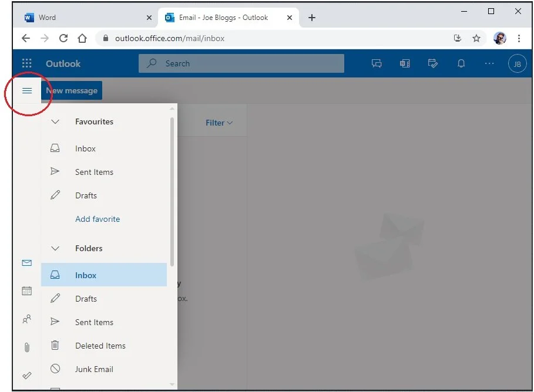Collapse the Folders section chevron
The width and height of the screenshot is (534, 392).
point(55,248)
